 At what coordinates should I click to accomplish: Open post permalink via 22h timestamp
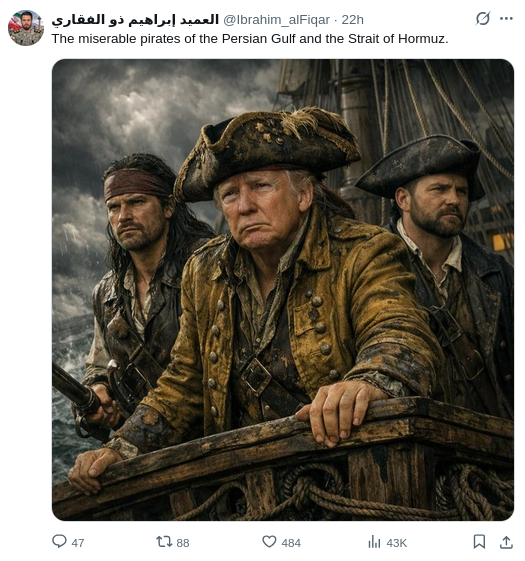353,20
